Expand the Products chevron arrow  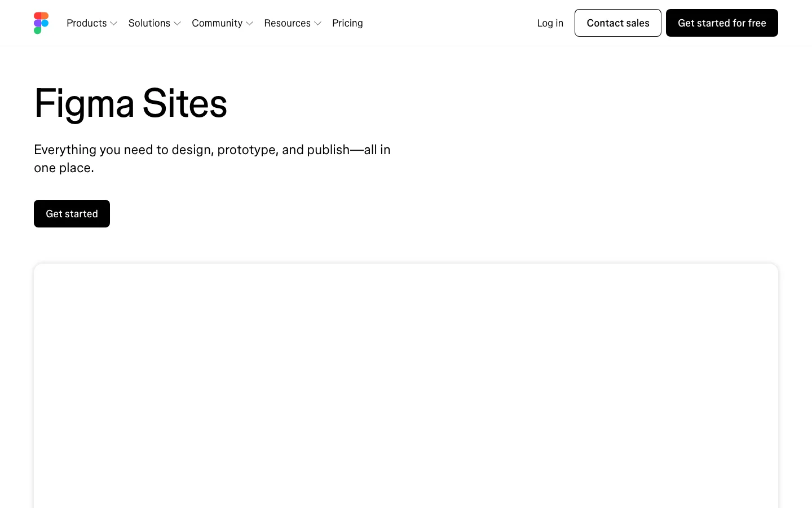tap(113, 24)
